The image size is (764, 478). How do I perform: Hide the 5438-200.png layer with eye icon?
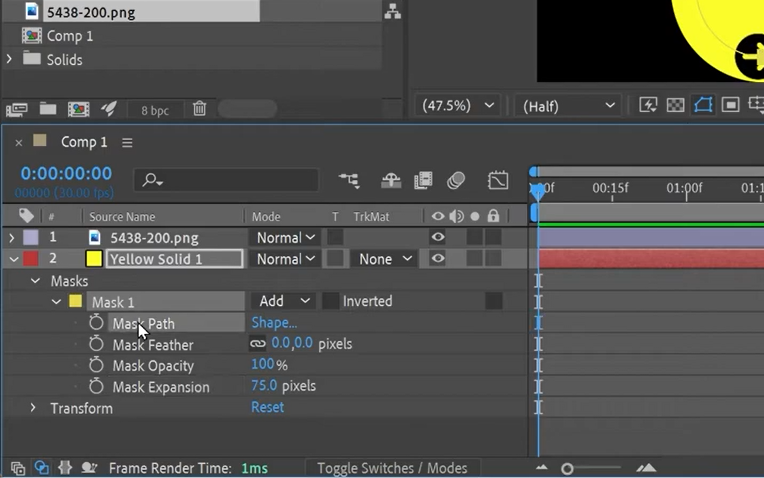[x=438, y=237]
